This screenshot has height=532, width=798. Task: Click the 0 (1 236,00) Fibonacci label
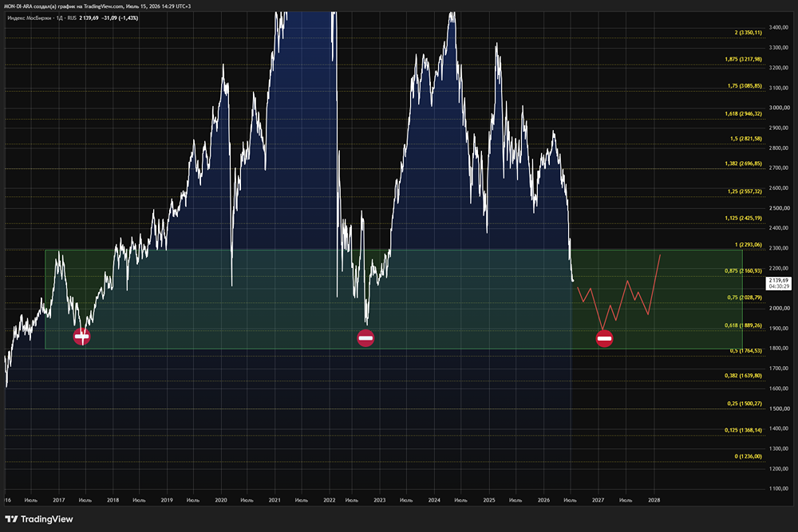pyautogui.click(x=749, y=457)
